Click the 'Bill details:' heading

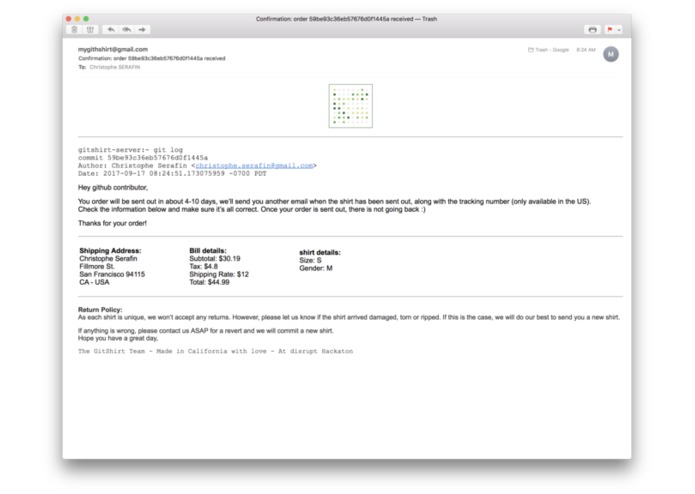coord(208,251)
